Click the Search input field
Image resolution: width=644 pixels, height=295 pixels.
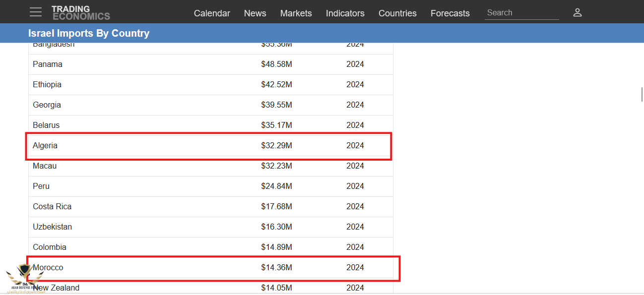coord(521,13)
